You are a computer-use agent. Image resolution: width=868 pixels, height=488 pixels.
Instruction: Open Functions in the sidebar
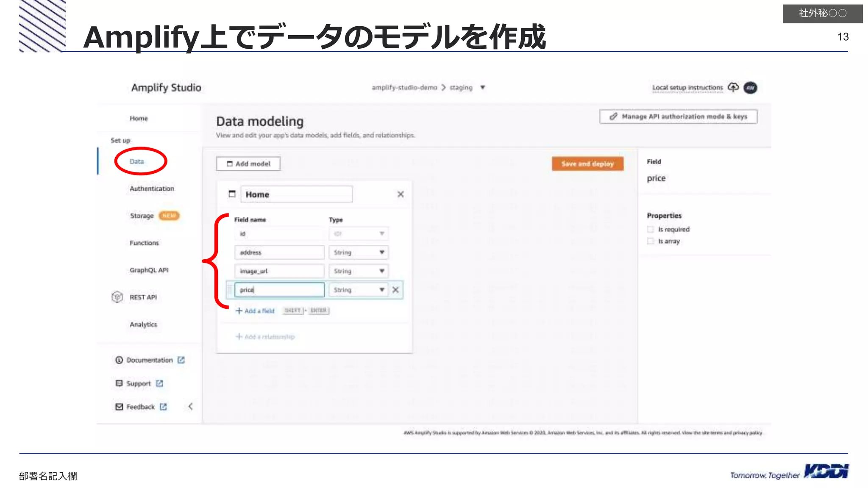pos(144,243)
